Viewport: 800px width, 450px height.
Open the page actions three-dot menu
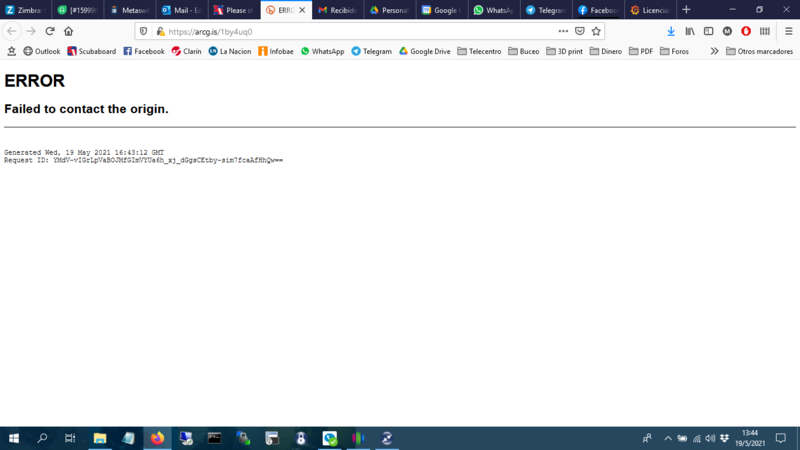[x=563, y=31]
